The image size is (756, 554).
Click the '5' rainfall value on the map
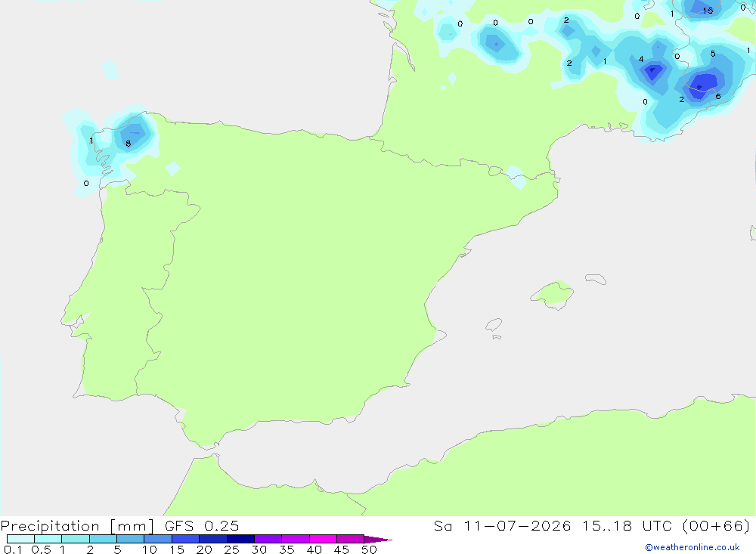pos(713,54)
